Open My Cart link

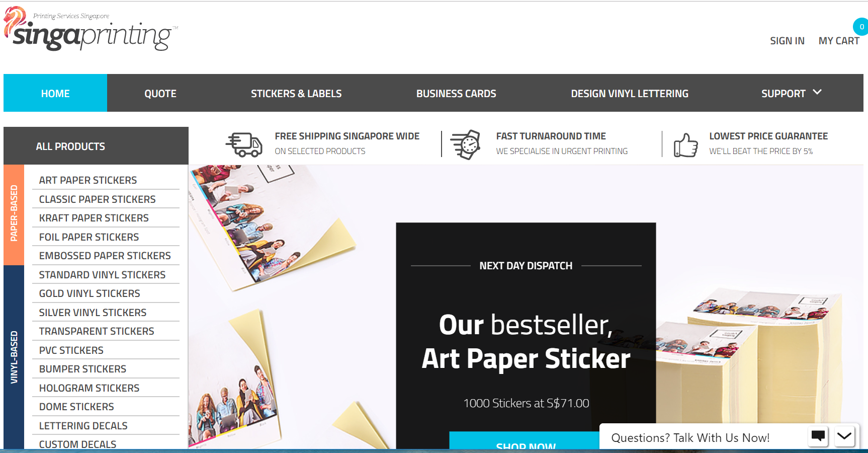click(839, 41)
